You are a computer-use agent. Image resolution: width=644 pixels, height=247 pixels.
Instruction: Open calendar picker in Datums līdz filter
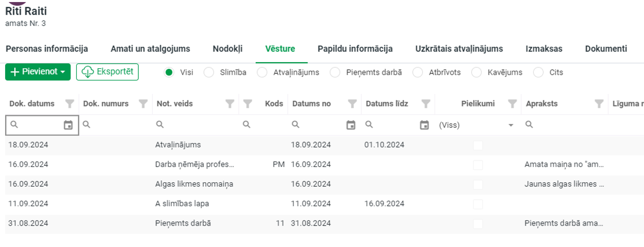pyautogui.click(x=424, y=125)
